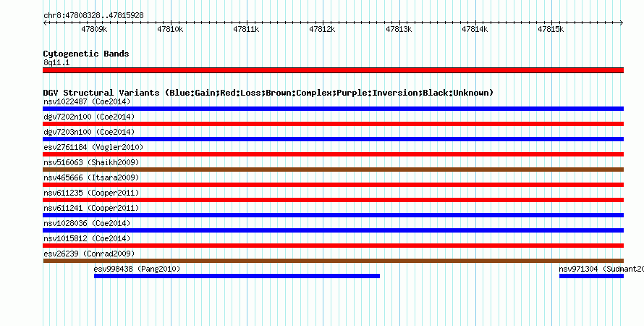Open the dgv7202n100 (Coe2014) label
Viewport: 644px width, 326px height.
[89, 117]
